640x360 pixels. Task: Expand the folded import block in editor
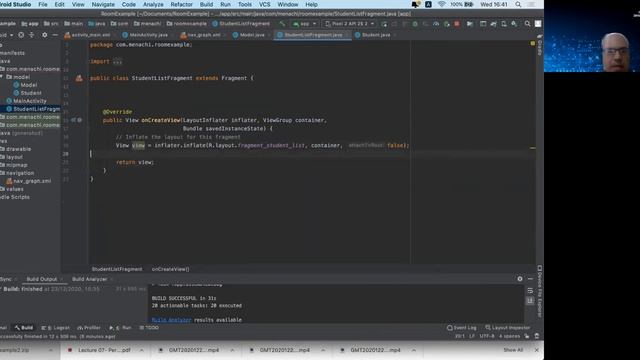coord(118,62)
